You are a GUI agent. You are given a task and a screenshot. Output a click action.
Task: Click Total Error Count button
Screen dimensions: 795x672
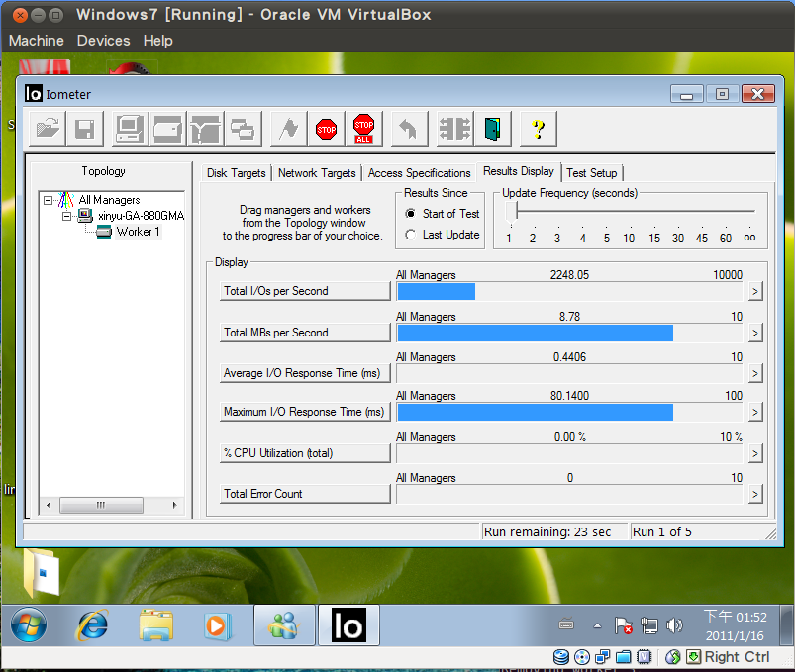(x=305, y=494)
